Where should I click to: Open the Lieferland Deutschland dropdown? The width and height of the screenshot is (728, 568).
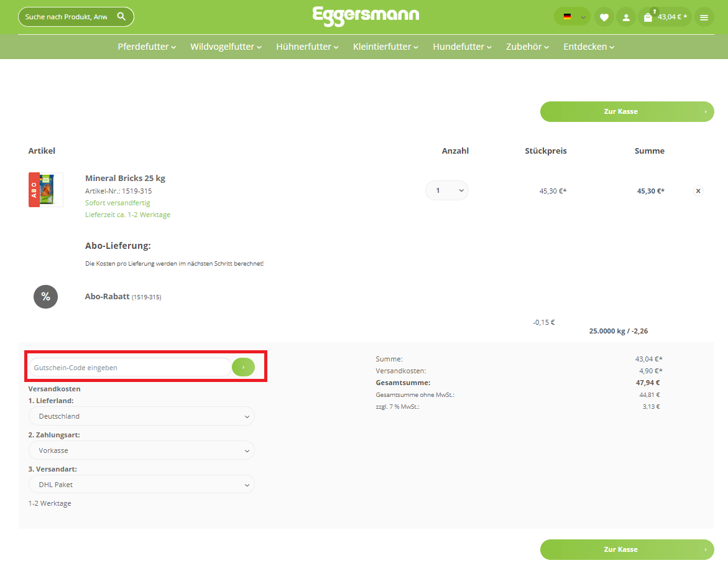click(x=141, y=416)
